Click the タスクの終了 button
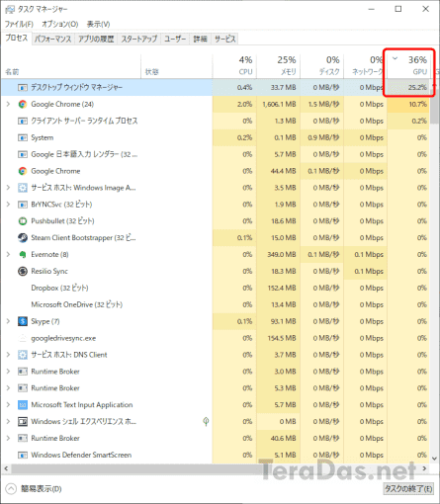Screen dimensions: 440x504 (408, 489)
